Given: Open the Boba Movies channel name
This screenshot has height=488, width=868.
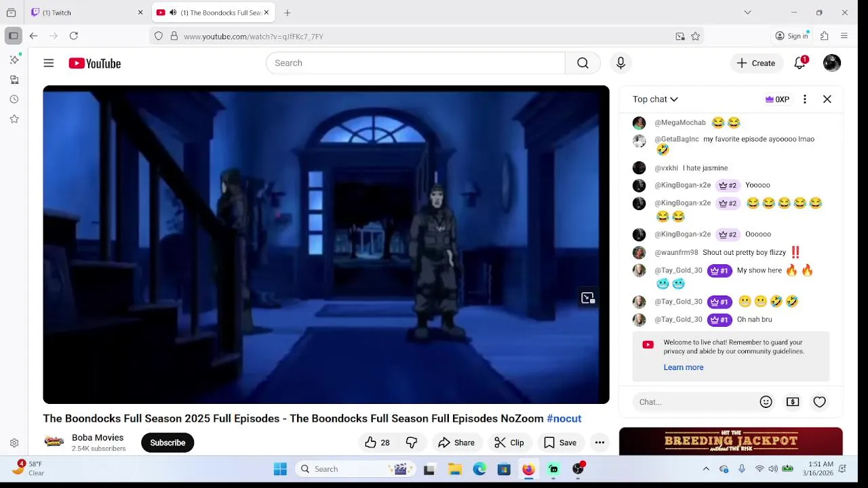Looking at the screenshot, I should [x=98, y=437].
